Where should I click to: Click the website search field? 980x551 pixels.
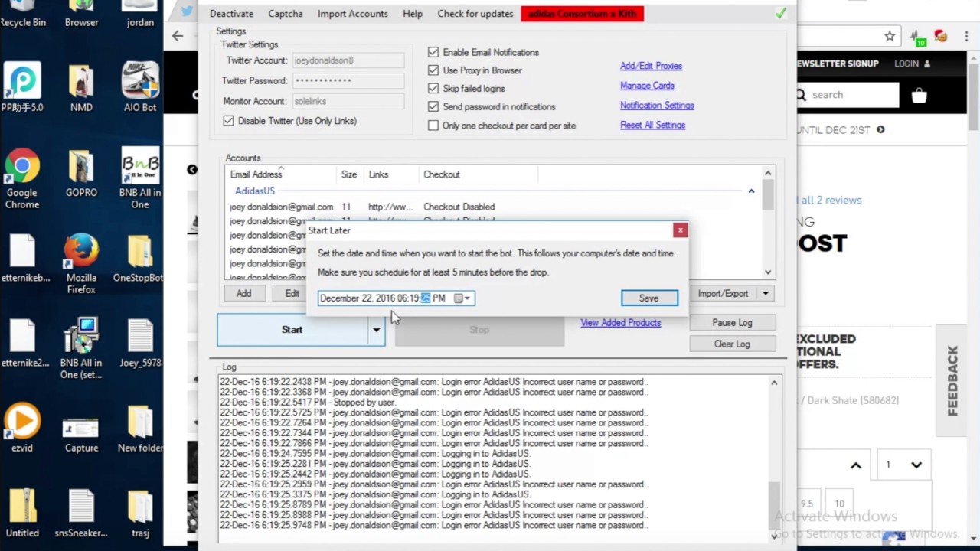(x=847, y=95)
